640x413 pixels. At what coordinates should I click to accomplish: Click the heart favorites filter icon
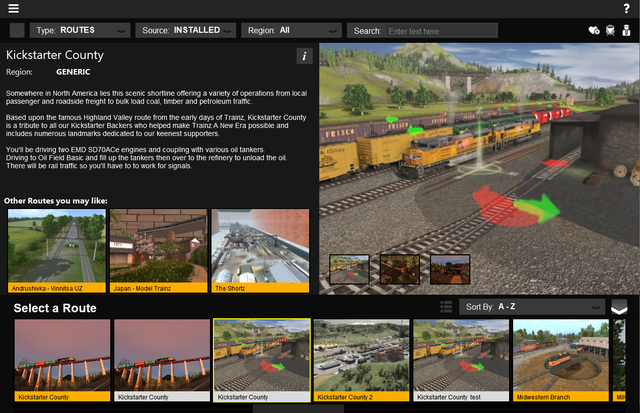594,30
